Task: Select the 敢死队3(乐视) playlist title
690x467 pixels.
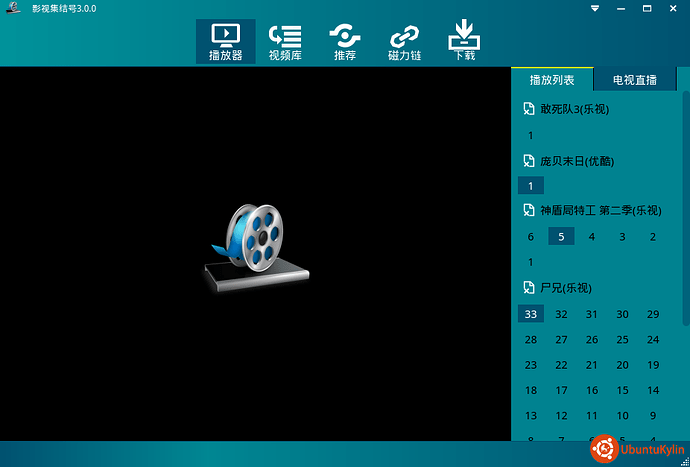Action: [x=574, y=109]
